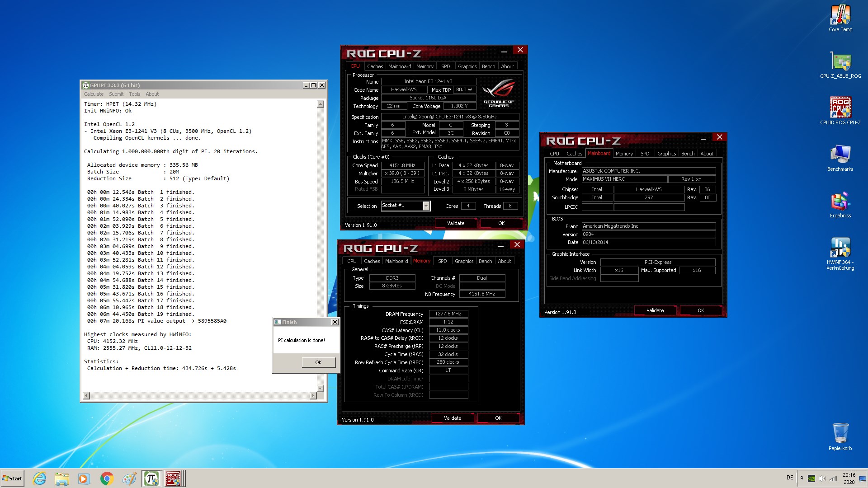Switch to Bench tab in Memory CPU-Z window
Viewport: 868px width, 488px height.
pos(485,261)
